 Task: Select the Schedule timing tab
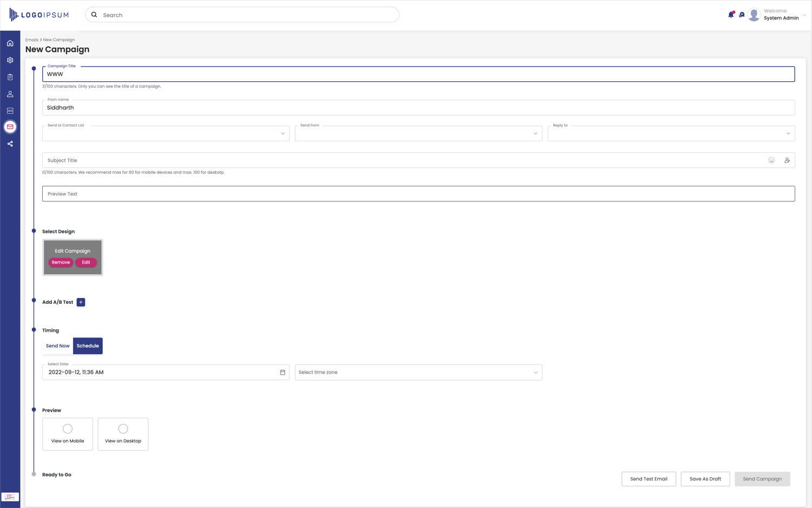pyautogui.click(x=88, y=346)
